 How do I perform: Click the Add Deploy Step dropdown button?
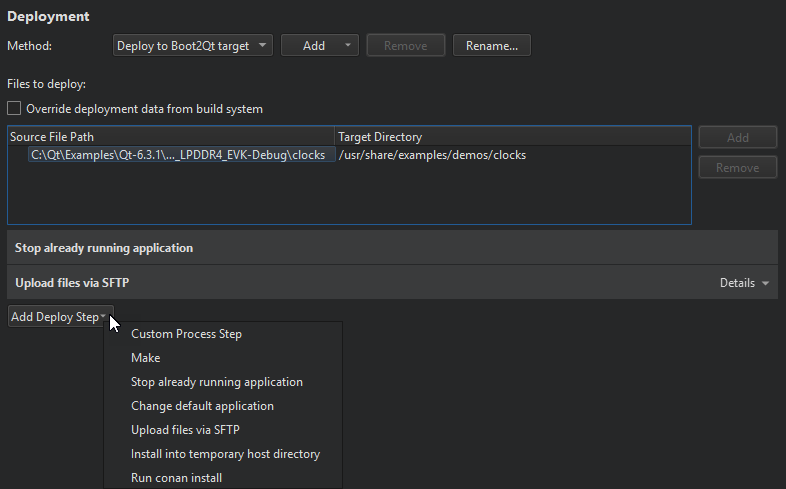59,316
